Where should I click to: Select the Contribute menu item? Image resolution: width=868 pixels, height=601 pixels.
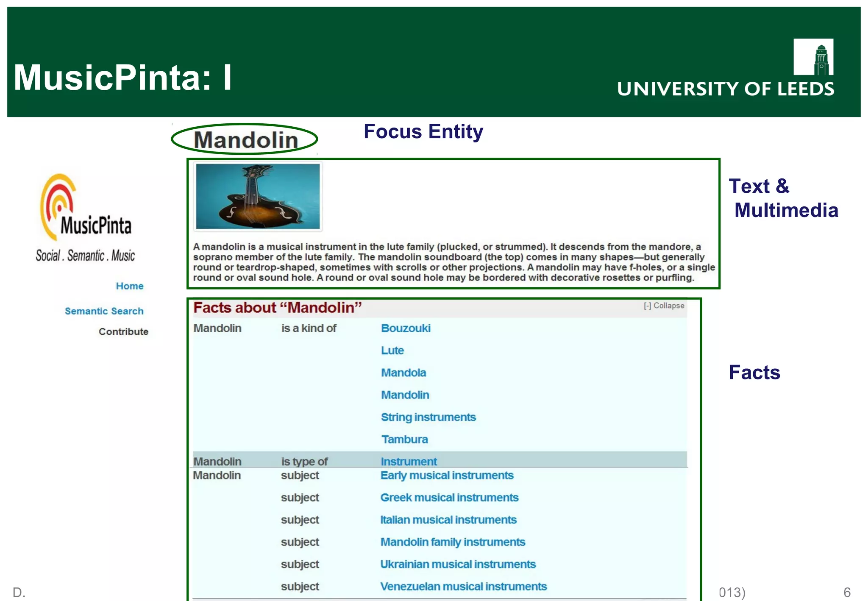[123, 331]
